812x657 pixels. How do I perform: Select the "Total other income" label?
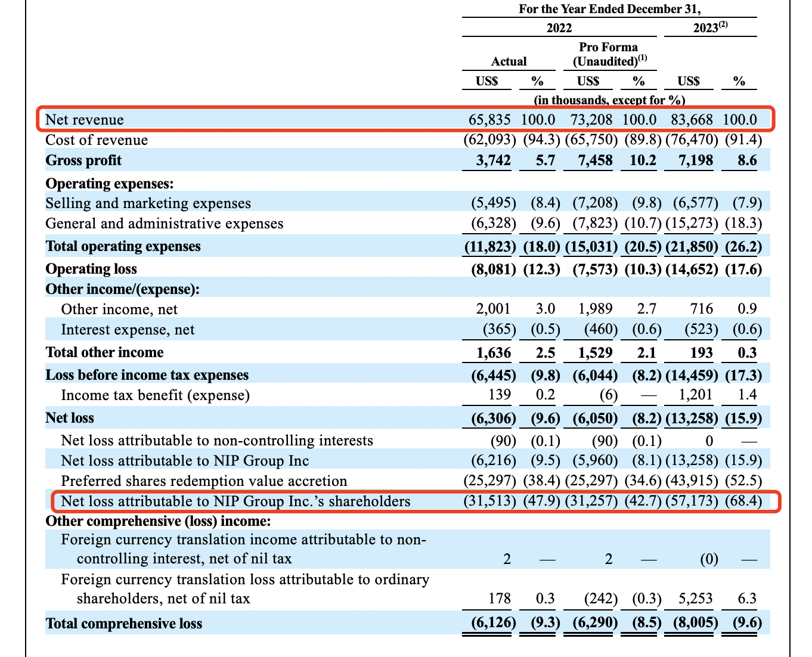(x=104, y=352)
